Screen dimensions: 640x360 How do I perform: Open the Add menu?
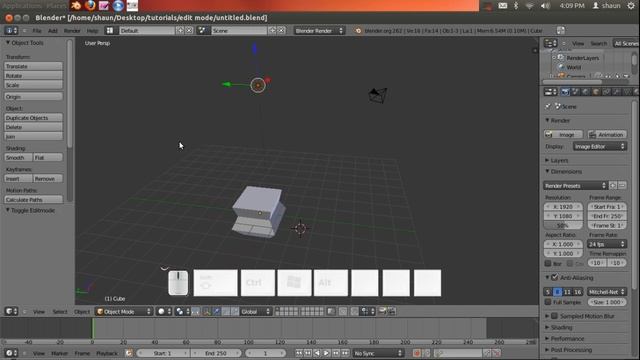[x=53, y=31]
